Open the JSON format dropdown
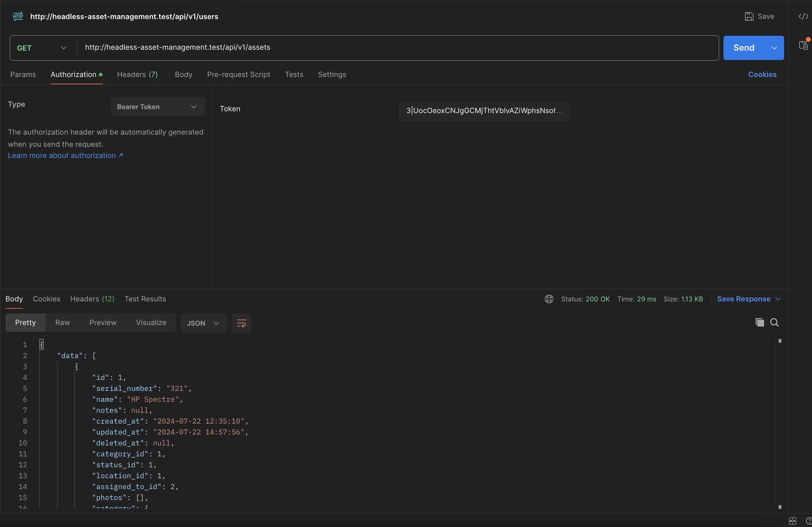Image resolution: width=812 pixels, height=527 pixels. click(x=203, y=323)
